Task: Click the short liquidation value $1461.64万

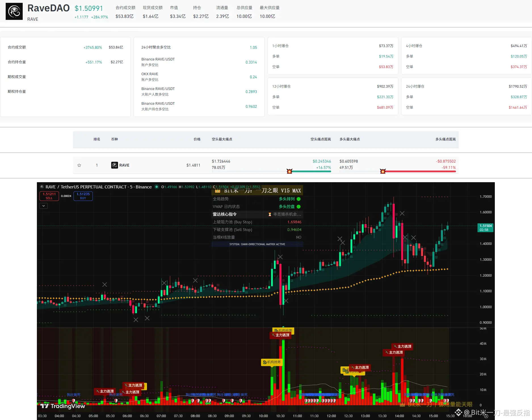Action: pyautogui.click(x=518, y=108)
